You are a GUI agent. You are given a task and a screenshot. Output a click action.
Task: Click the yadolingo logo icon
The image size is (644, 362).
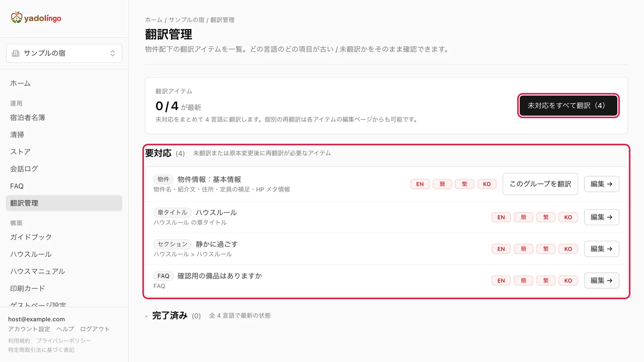[17, 18]
